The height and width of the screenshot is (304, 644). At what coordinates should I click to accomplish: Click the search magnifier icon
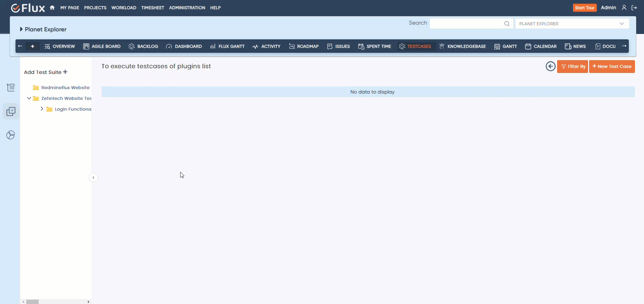click(507, 24)
